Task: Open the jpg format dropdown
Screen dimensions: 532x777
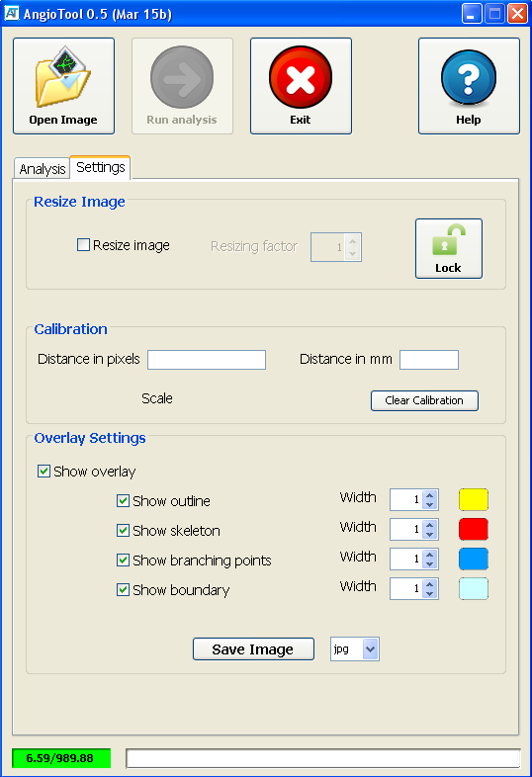Action: 371,649
